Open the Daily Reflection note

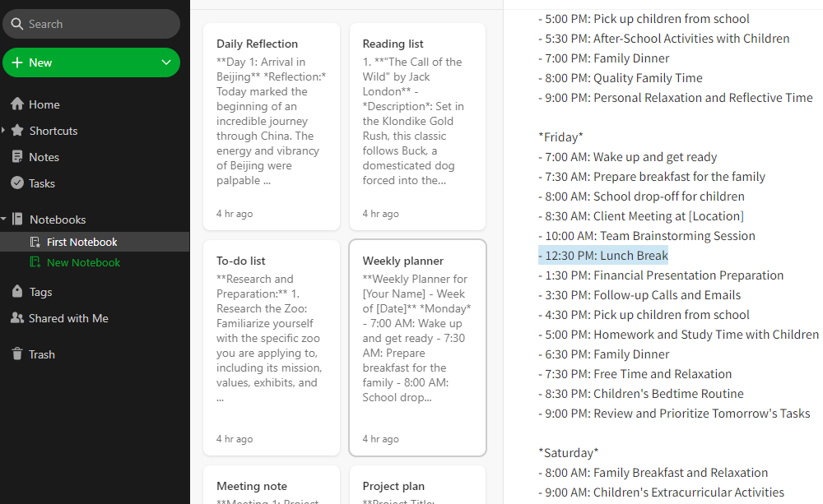pyautogui.click(x=271, y=127)
